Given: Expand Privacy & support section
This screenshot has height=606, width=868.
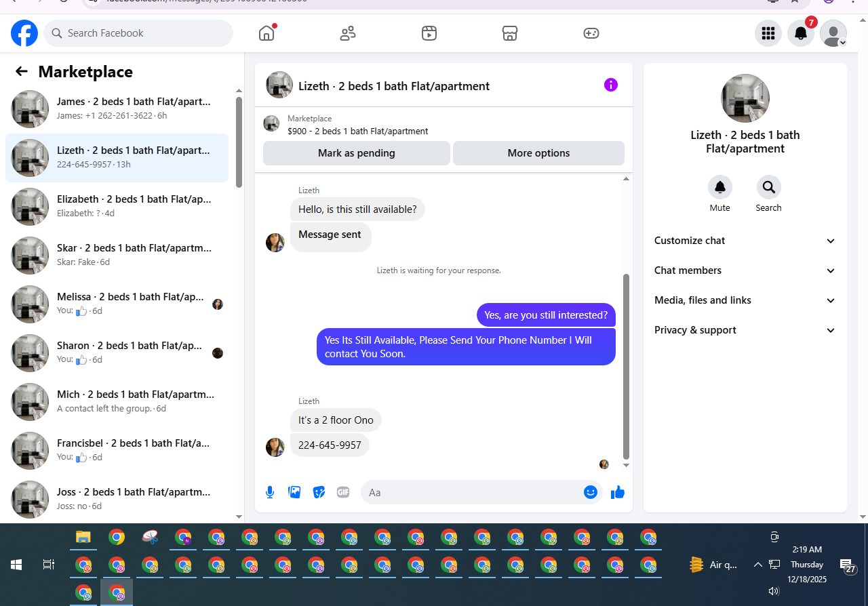Looking at the screenshot, I should click(x=745, y=330).
